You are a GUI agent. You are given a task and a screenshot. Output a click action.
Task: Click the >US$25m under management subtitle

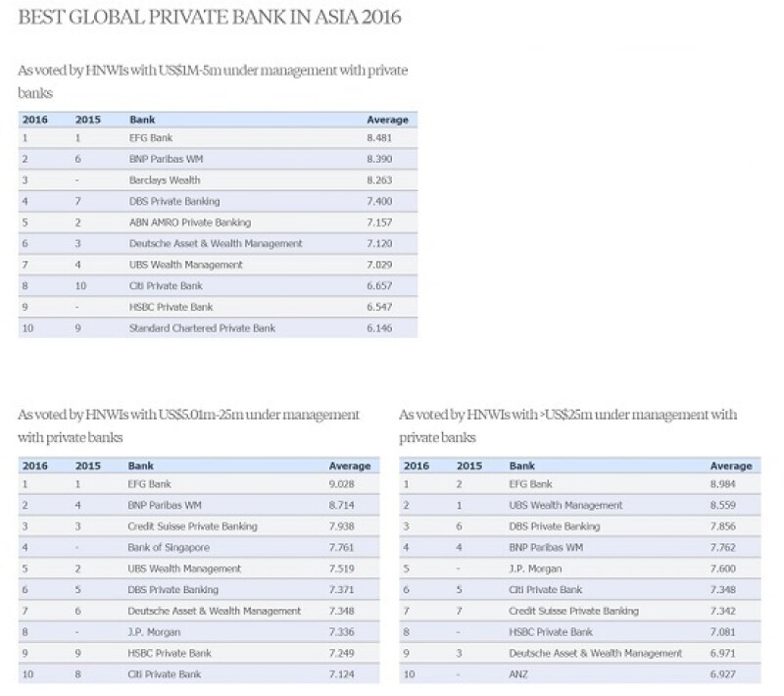click(x=568, y=425)
